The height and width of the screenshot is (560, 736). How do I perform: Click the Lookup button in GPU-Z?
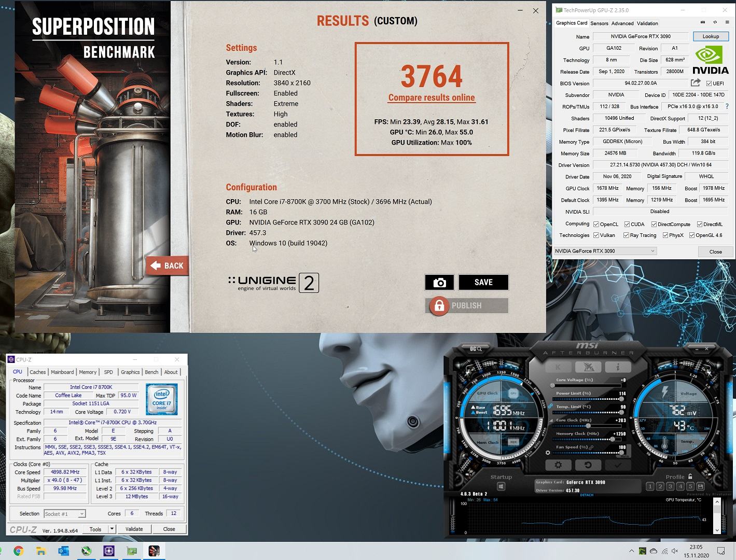coord(711,36)
